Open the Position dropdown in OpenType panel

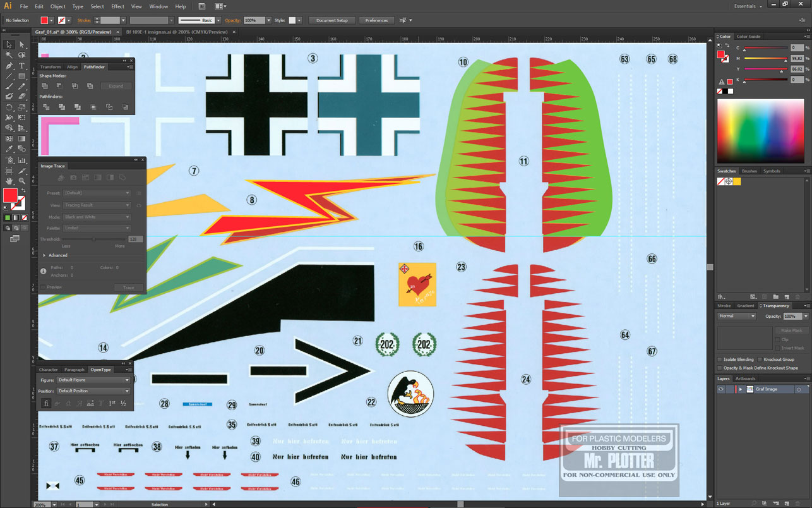93,391
